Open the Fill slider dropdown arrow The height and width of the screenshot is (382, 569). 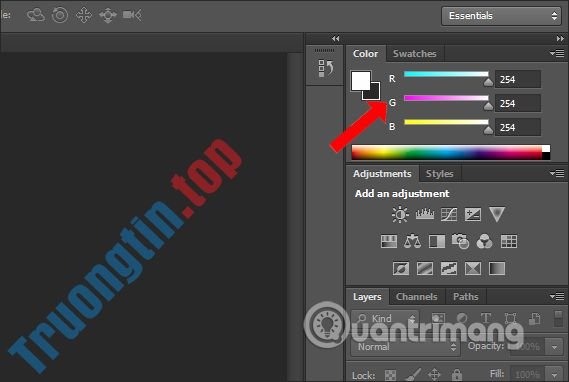click(554, 374)
